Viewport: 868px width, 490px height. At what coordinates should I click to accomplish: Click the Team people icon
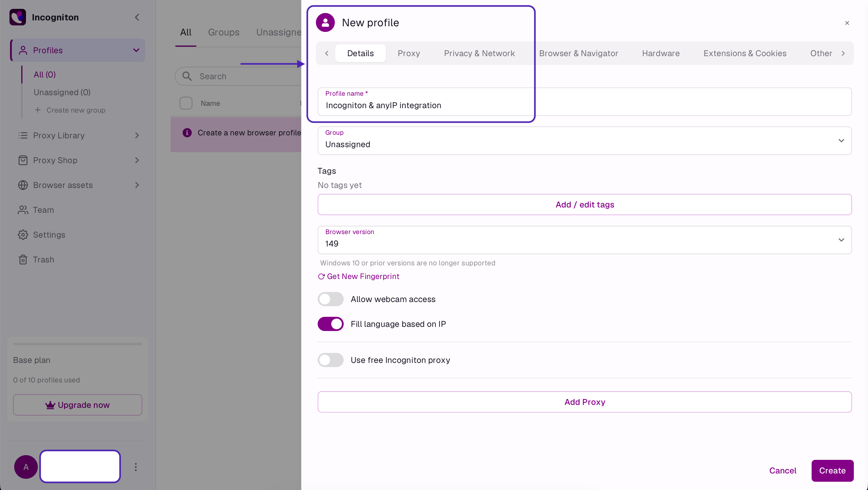pyautogui.click(x=23, y=210)
